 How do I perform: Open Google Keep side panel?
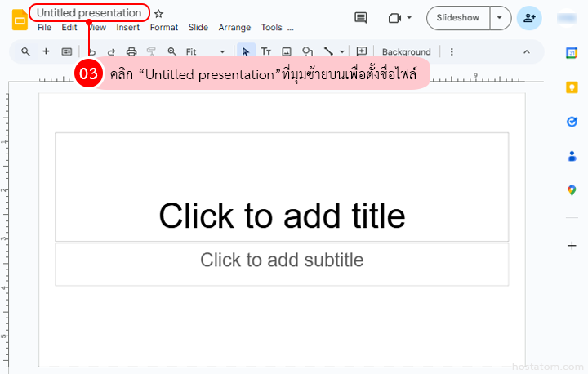tap(572, 87)
